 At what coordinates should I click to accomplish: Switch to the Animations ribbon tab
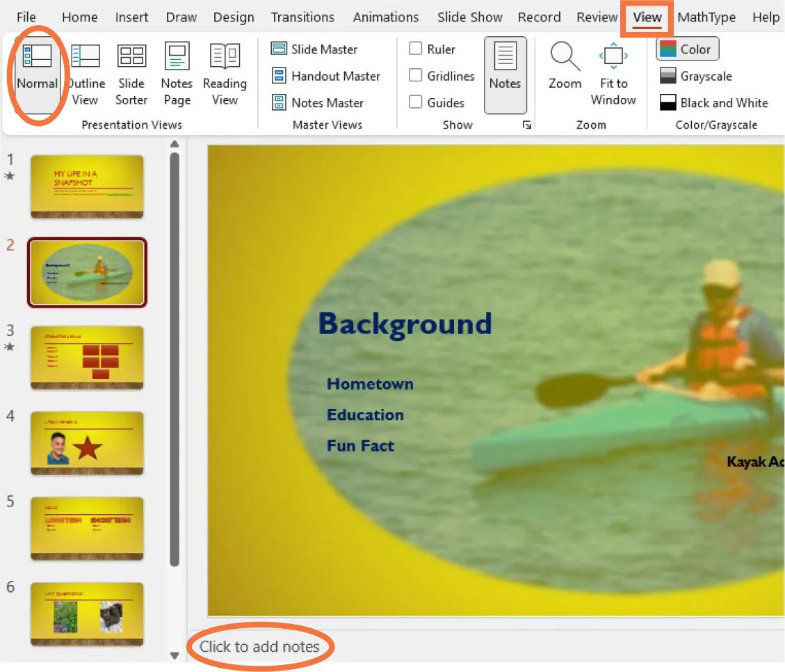386,17
